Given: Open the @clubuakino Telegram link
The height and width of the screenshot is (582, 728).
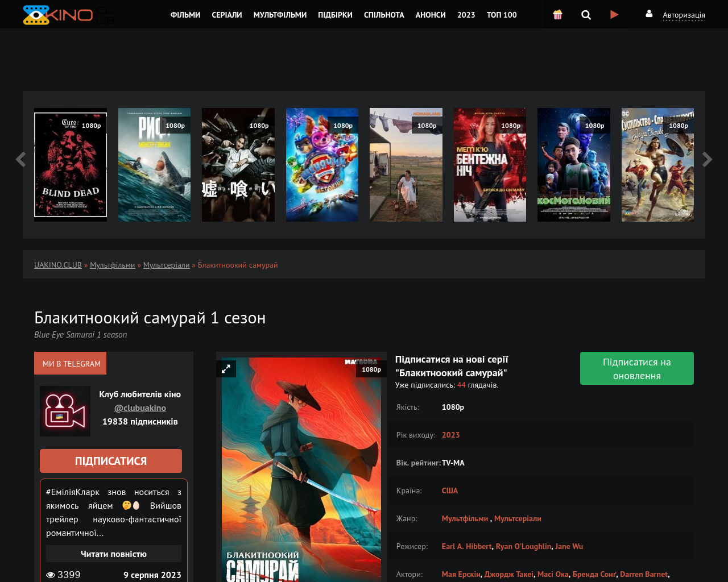Looking at the screenshot, I should coord(140,408).
